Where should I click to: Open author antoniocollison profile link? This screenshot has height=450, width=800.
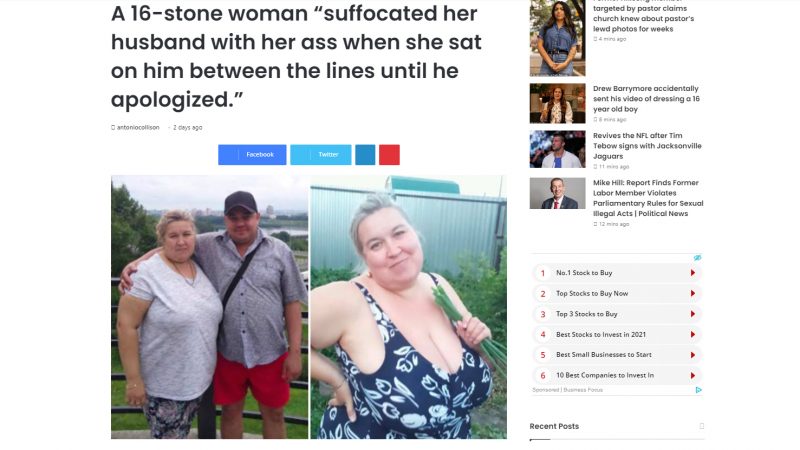(138, 128)
